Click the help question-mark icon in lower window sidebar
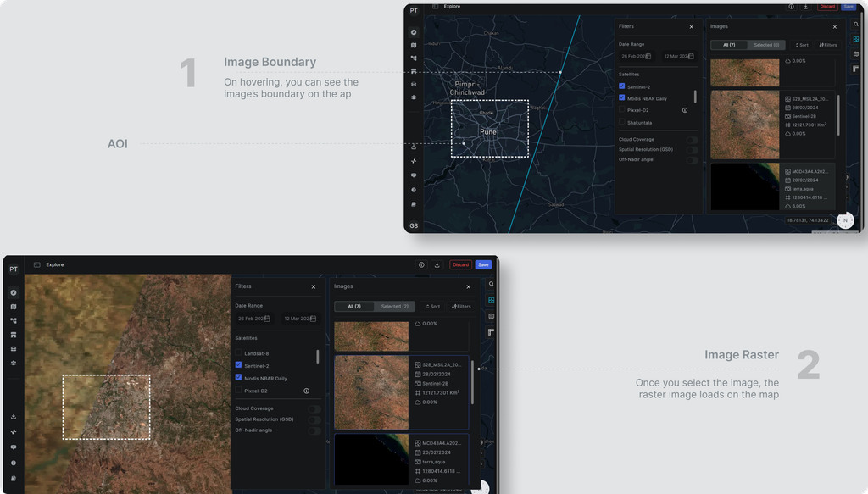The width and height of the screenshot is (868, 494). point(14,463)
